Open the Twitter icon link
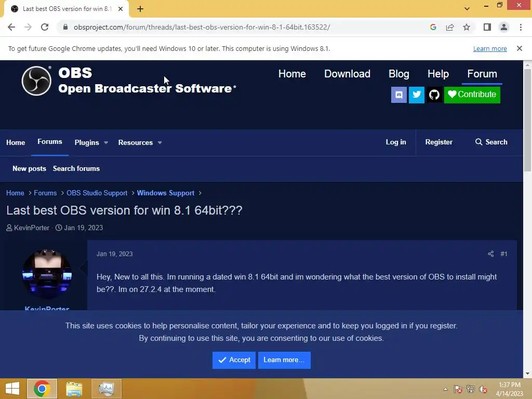Screen dimensions: 532x399 click(x=417, y=95)
